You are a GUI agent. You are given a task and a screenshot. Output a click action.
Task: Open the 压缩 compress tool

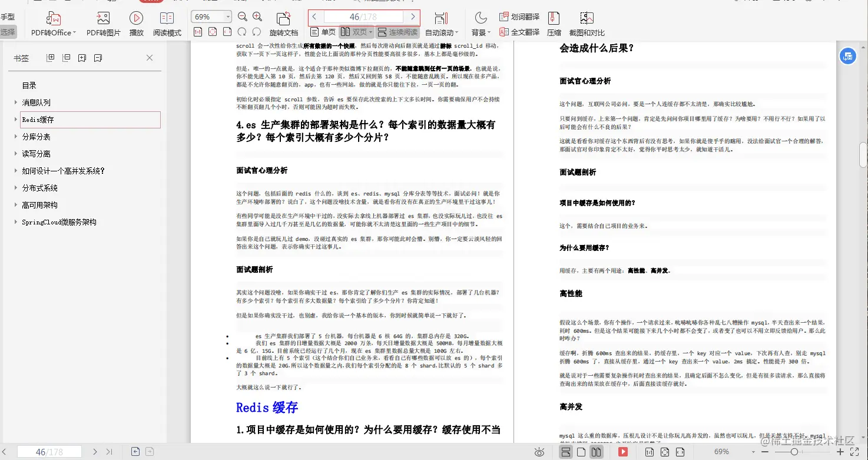[554, 24]
